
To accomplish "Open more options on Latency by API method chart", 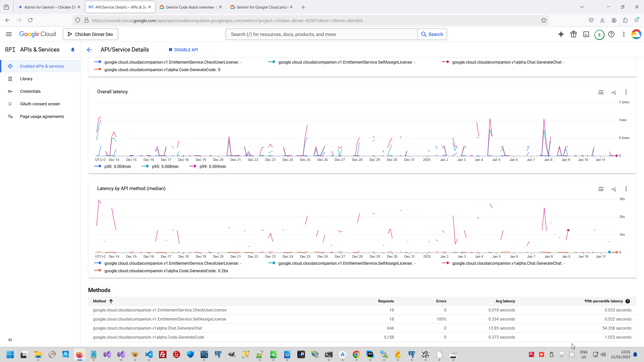I will [x=626, y=189].
